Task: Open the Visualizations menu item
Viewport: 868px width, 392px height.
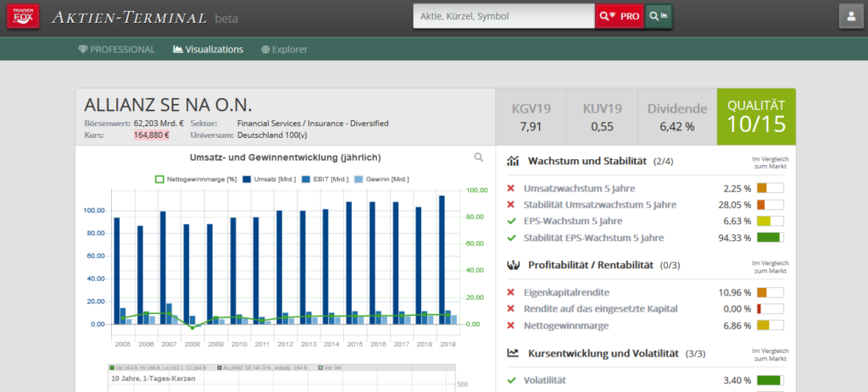Action: [209, 49]
